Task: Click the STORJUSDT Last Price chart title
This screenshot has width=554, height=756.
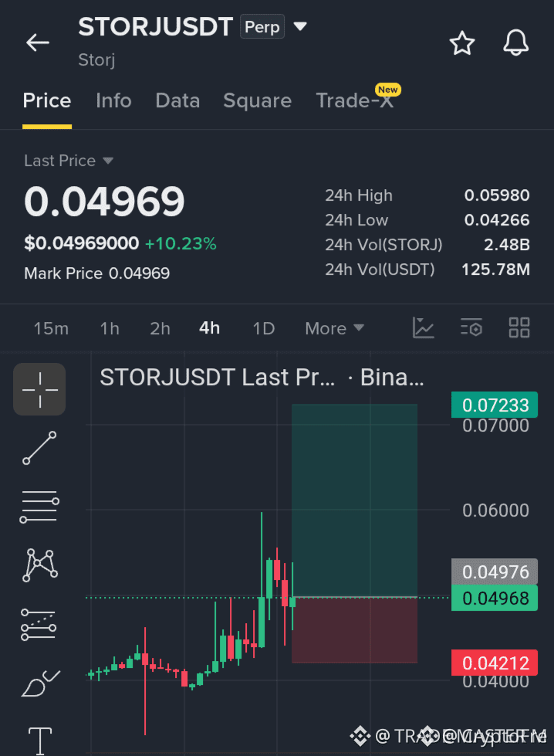Action: [262, 378]
